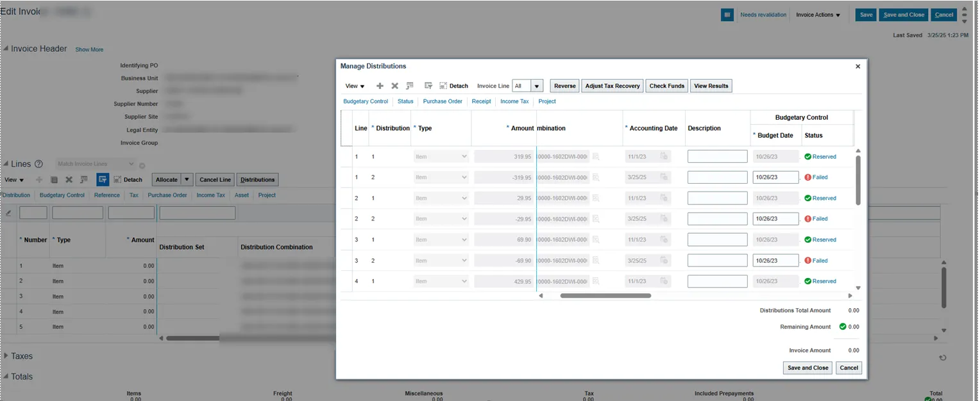Screen dimensions: 980x401
Task: Click the red Failed icon for line 2
Action: click(808, 219)
